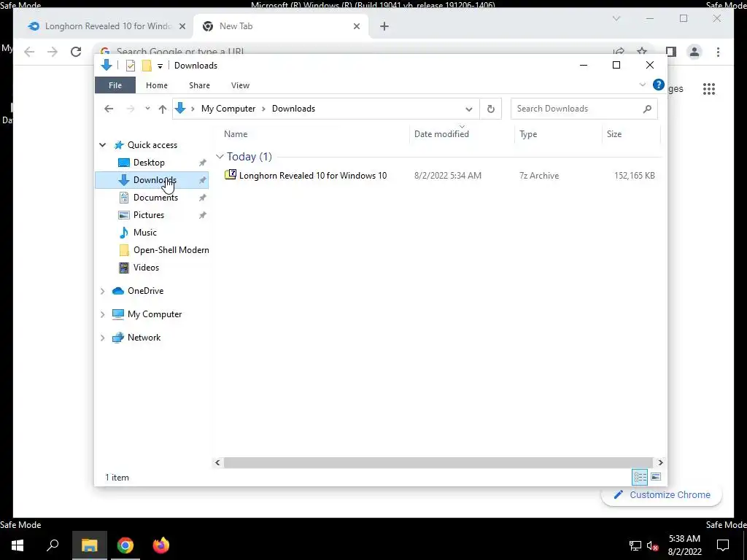Select Network in the navigation pane
This screenshot has width=747, height=560.
(144, 337)
